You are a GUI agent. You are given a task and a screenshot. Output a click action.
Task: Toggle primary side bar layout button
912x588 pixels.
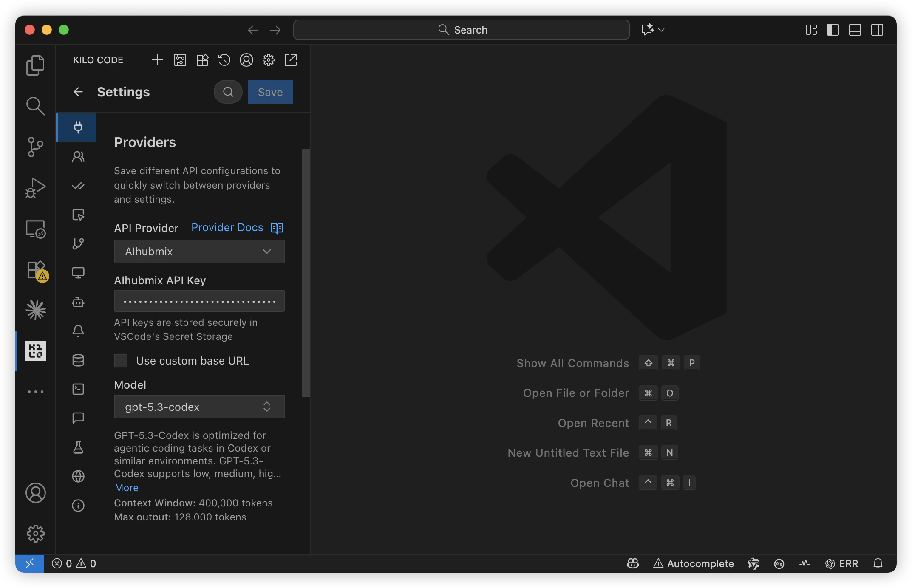coord(833,30)
